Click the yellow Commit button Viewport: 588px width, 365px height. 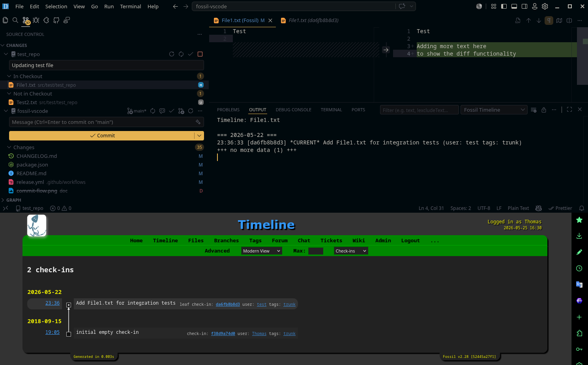point(102,135)
